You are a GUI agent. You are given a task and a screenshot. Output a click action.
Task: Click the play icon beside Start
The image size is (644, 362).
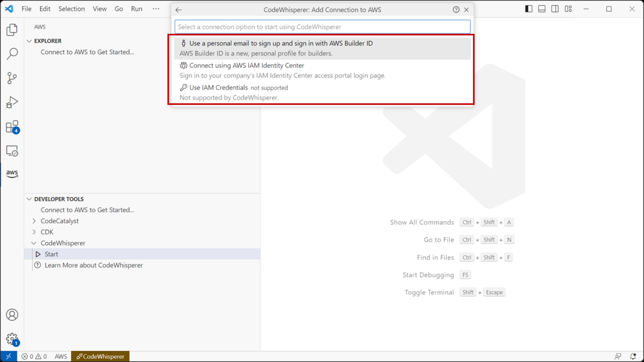38,254
